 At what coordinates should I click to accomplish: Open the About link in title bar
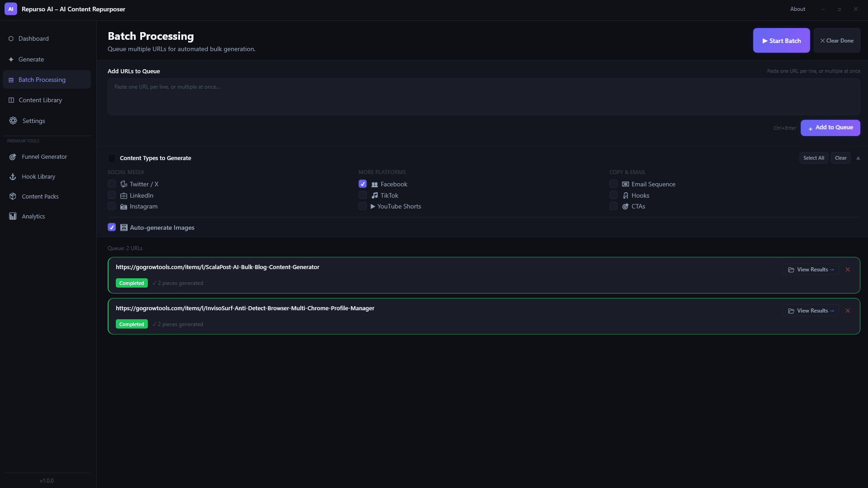coord(797,9)
